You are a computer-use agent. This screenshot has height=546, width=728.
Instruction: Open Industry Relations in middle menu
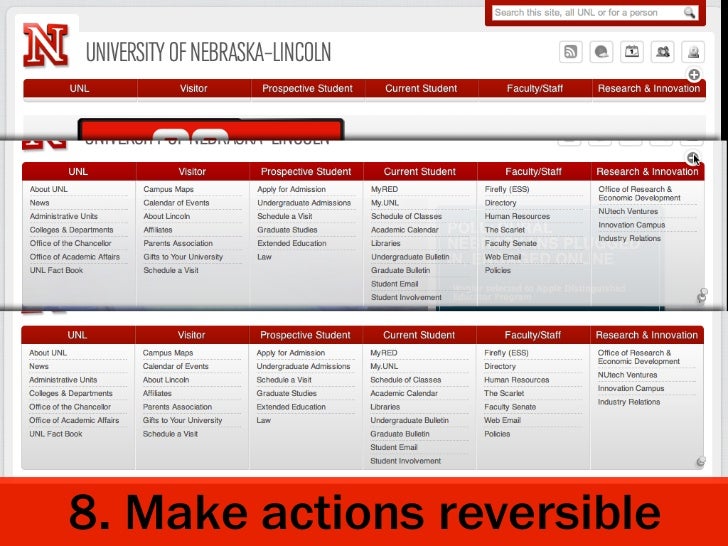click(x=630, y=238)
